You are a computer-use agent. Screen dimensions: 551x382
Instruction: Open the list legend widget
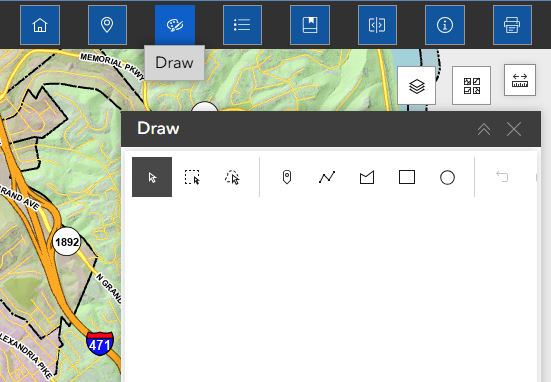click(x=242, y=25)
